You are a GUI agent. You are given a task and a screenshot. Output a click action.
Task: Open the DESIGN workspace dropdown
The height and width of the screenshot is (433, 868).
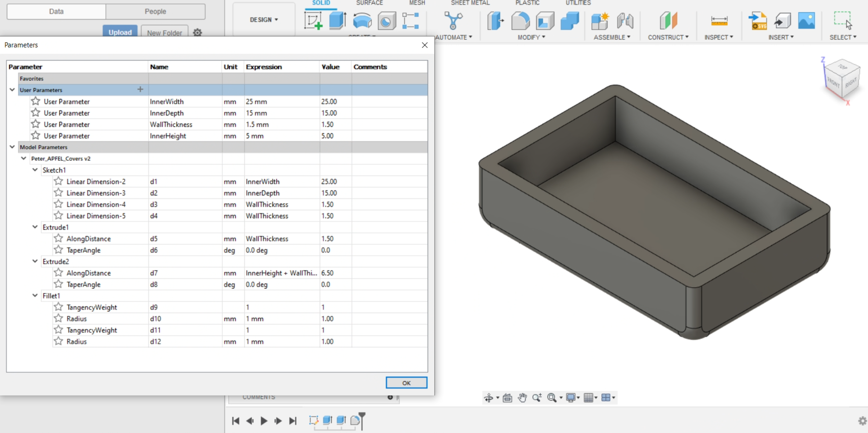pyautogui.click(x=264, y=20)
